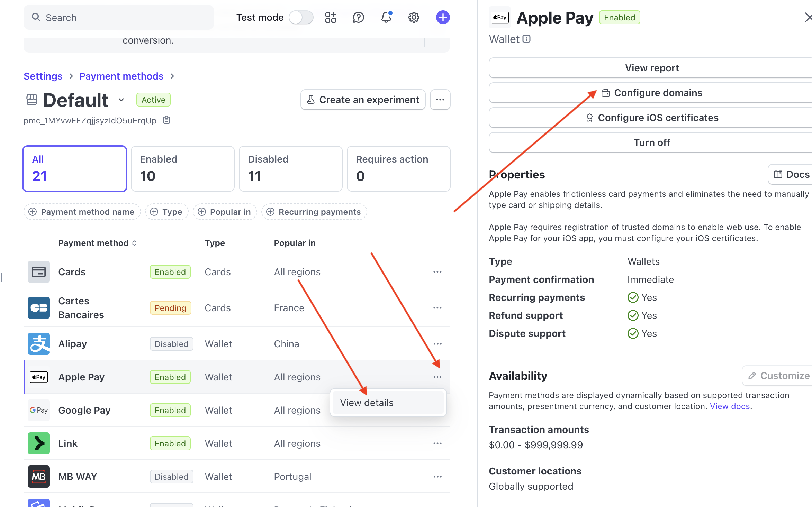This screenshot has width=812, height=507.
Task: Click the help chat bubble icon
Action: [x=358, y=17]
